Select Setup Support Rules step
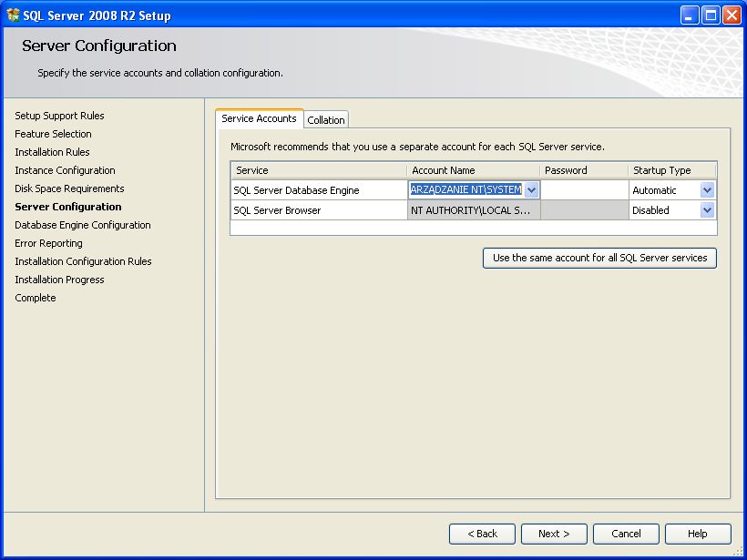This screenshot has height=560, width=747. click(x=59, y=116)
